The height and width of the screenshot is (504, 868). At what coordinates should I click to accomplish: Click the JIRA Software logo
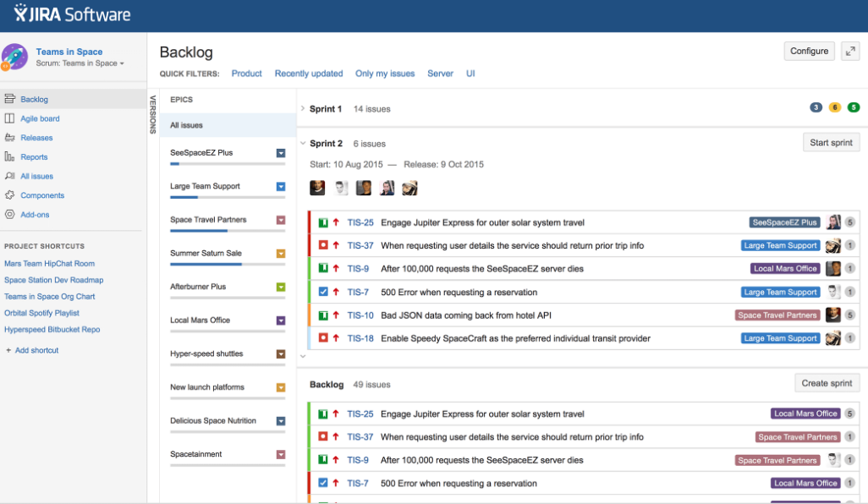tap(72, 14)
